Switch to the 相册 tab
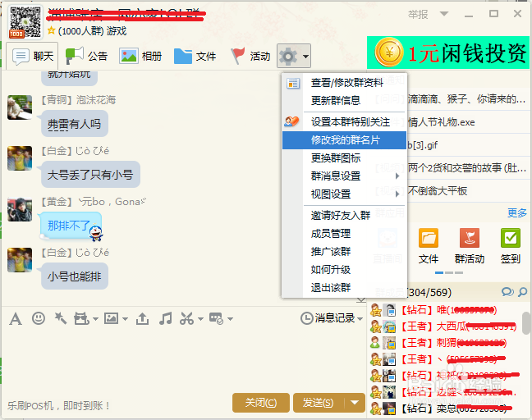This screenshot has height=420, width=532. tap(141, 56)
